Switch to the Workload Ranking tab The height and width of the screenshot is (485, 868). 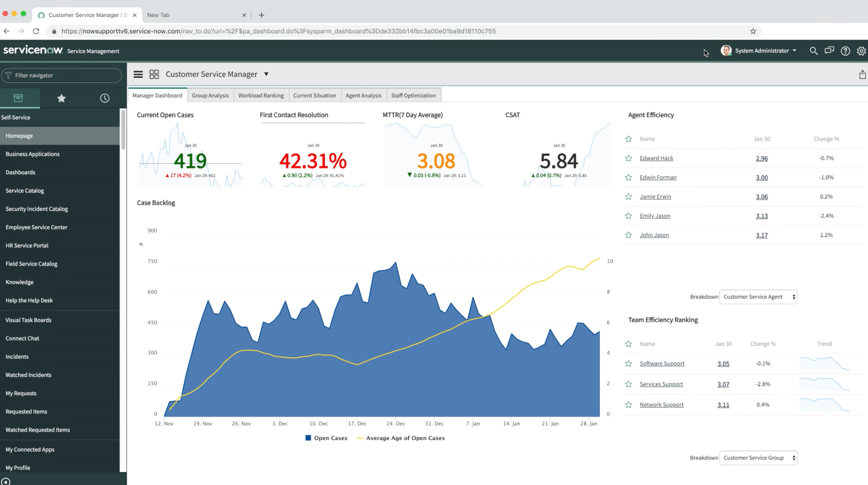[x=261, y=95]
